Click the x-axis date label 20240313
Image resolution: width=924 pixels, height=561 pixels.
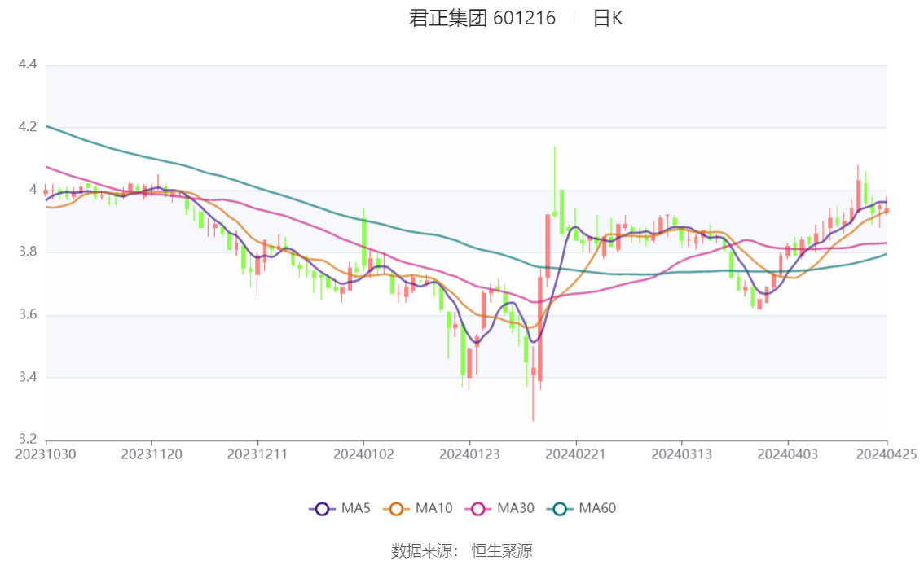click(x=682, y=454)
